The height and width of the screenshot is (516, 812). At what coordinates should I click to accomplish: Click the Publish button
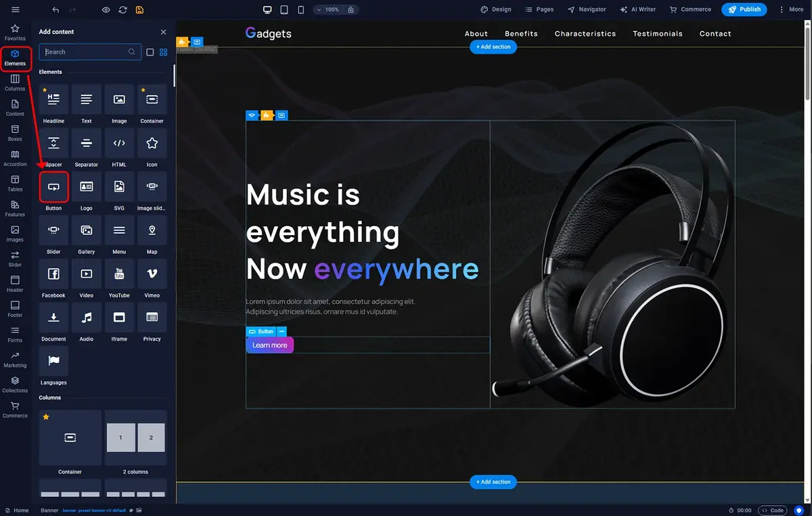point(744,9)
